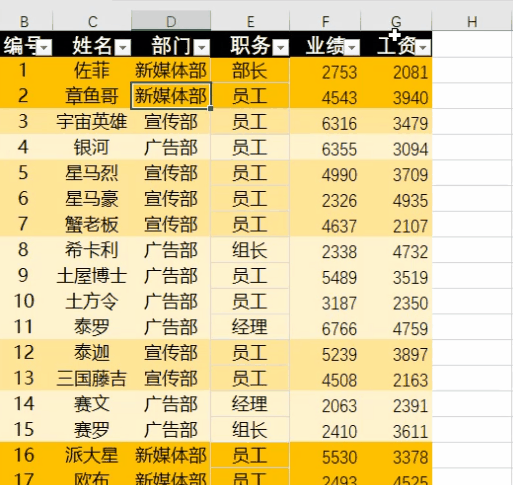Select 工资 value 4732

coord(396,251)
